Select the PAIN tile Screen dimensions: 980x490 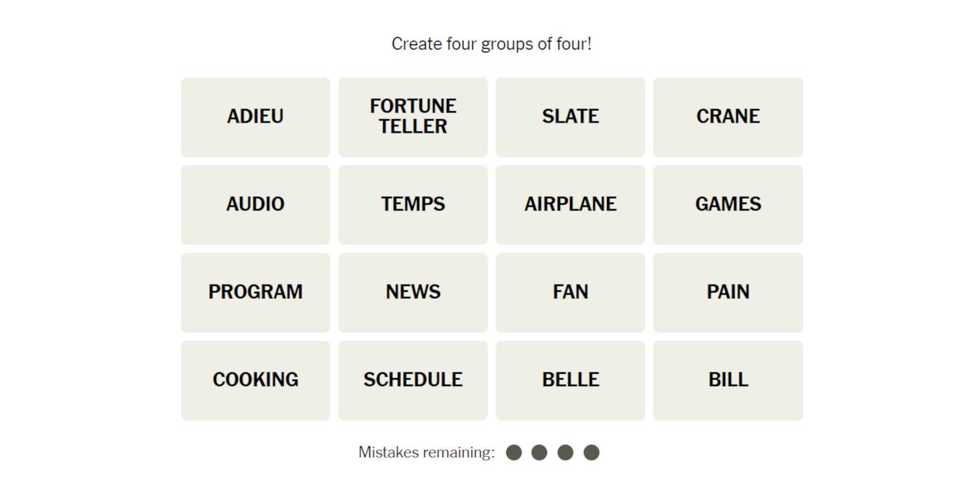point(728,293)
